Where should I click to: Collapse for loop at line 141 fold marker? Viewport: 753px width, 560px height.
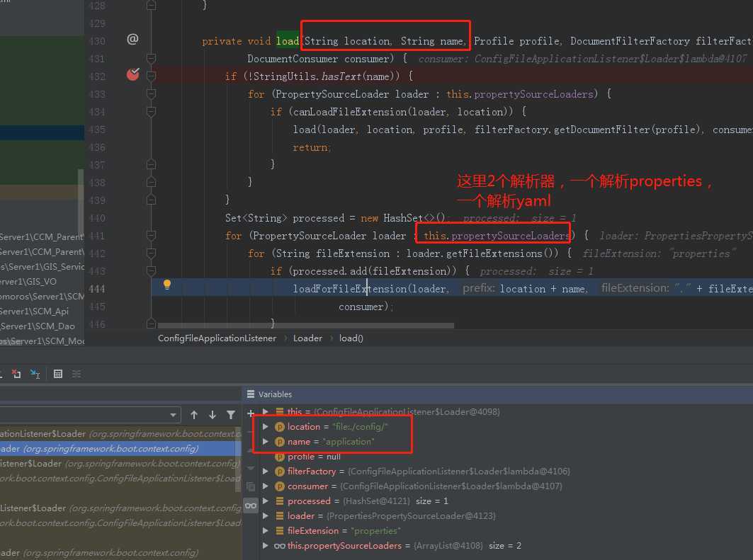click(151, 236)
